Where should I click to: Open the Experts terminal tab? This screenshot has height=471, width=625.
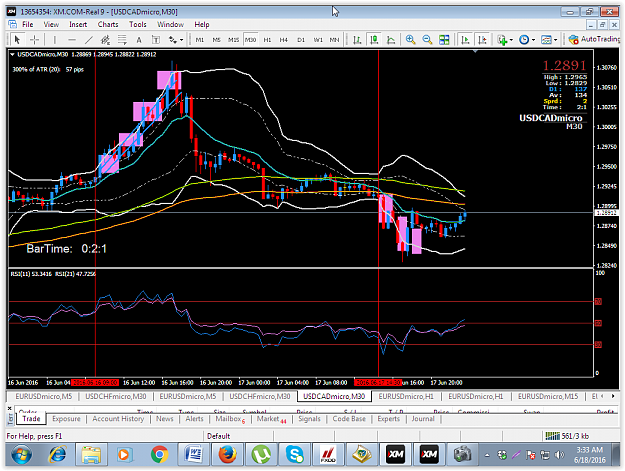388,419
